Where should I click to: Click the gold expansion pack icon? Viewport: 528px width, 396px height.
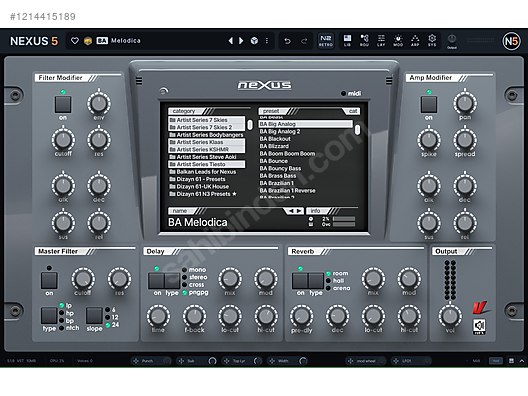coord(88,41)
